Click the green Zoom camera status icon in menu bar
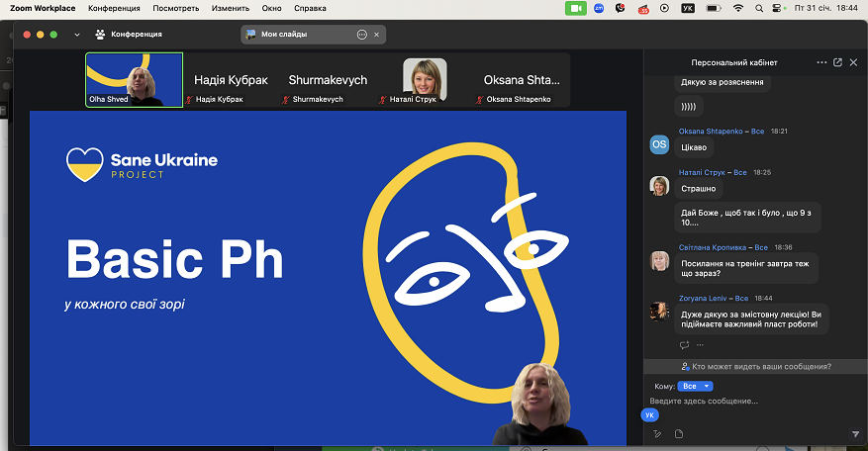 (x=576, y=8)
